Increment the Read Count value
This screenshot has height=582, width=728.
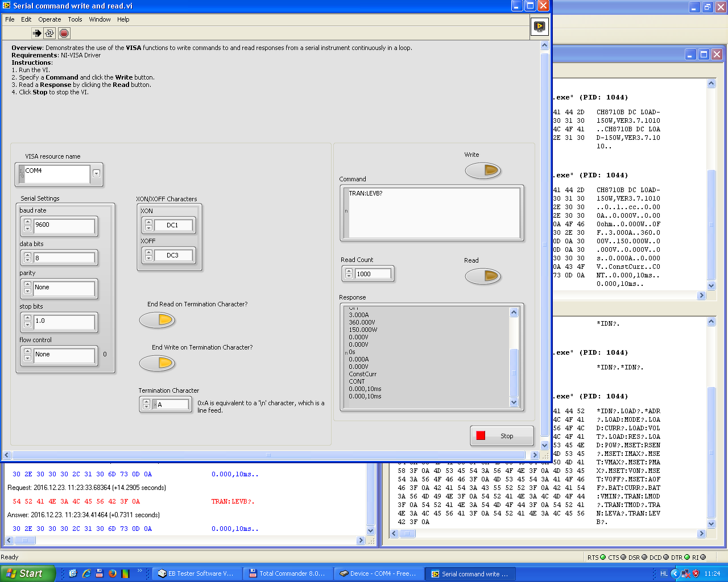click(x=349, y=271)
